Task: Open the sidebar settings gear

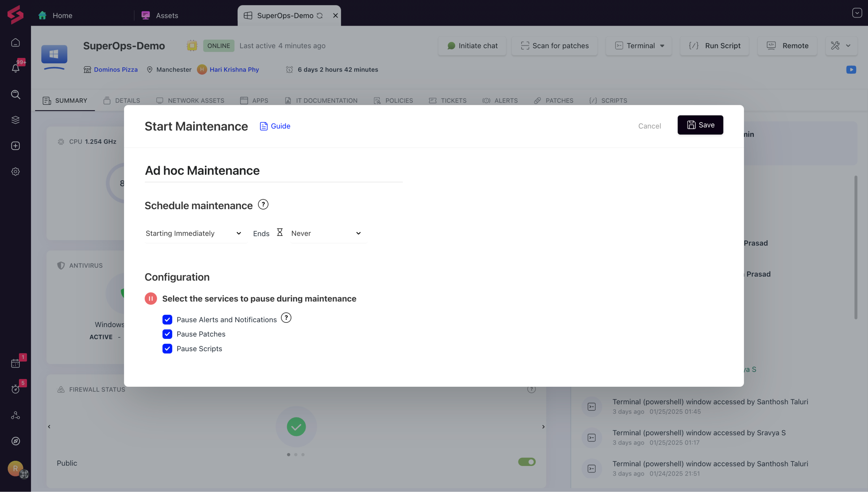Action: point(15,172)
